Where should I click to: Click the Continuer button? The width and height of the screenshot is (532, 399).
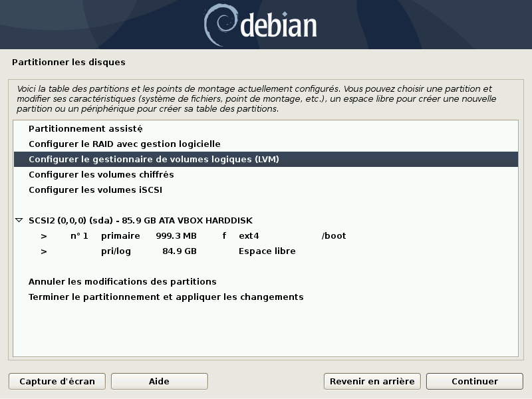(474, 382)
